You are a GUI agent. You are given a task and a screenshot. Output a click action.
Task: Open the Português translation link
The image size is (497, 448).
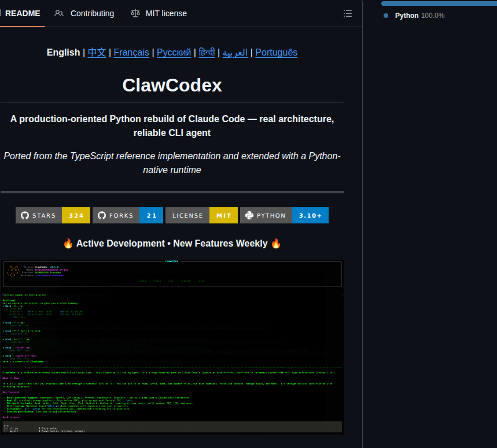pos(276,52)
